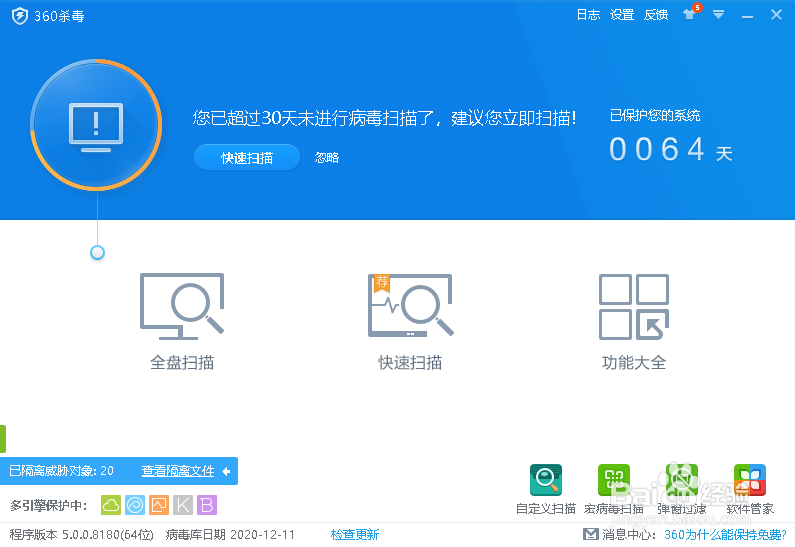
Task: Click 忽略 to ignore the scan reminder
Action: [x=327, y=158]
